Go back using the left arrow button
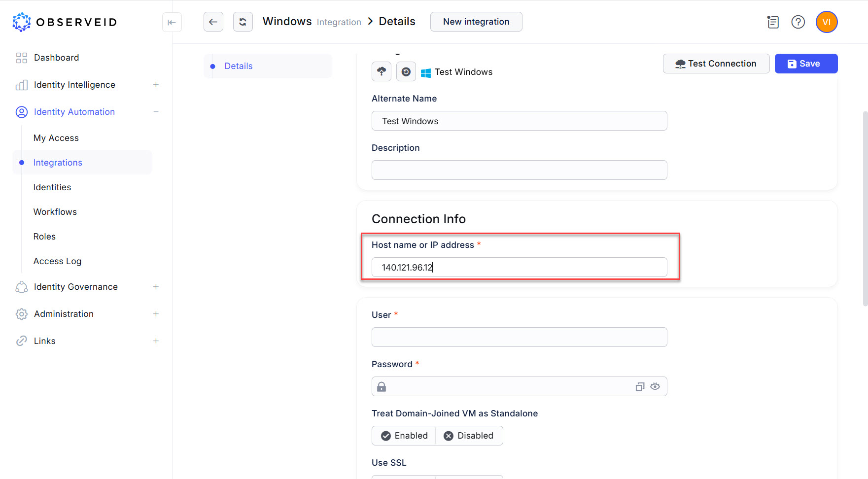 click(213, 22)
